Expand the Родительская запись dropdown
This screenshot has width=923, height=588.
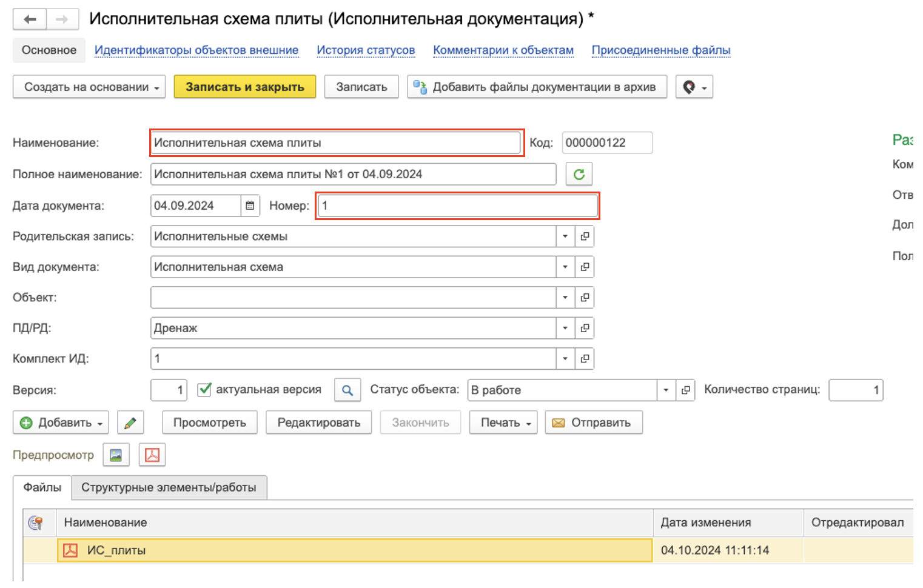coord(565,236)
